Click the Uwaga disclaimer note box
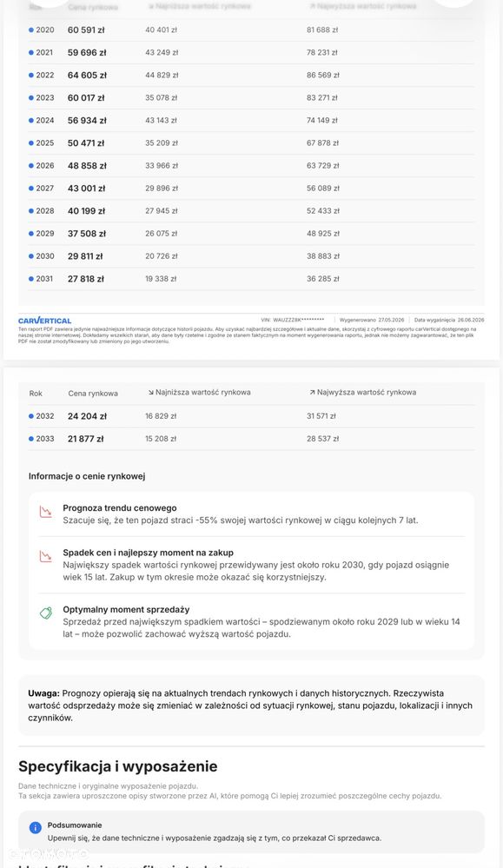Screen dimensions: 503x868 click(251, 706)
